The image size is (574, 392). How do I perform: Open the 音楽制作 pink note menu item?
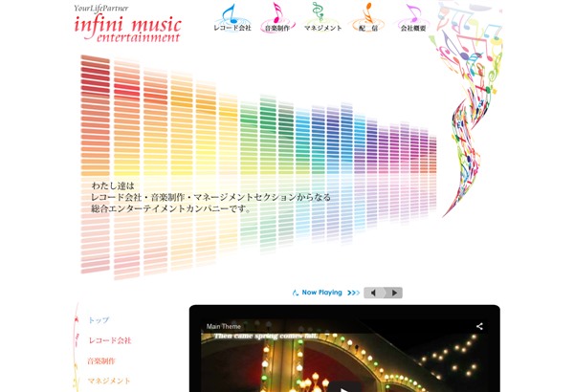point(277,18)
